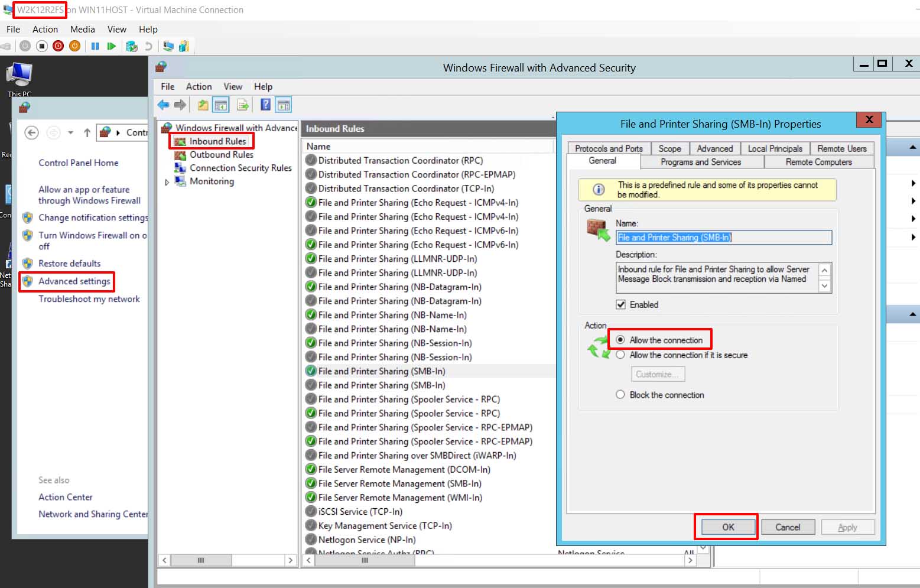Click the Control Panel window's up arrow
This screenshot has width=920, height=588.
87,133
